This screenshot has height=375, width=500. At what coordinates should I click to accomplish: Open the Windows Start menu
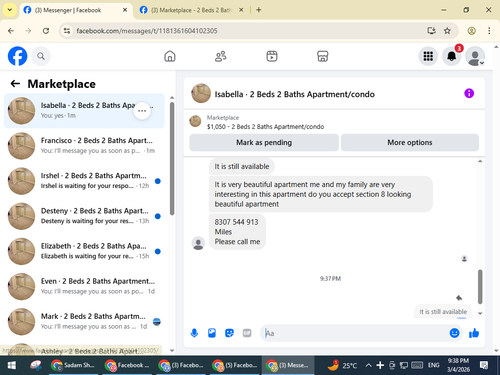pos(12,365)
